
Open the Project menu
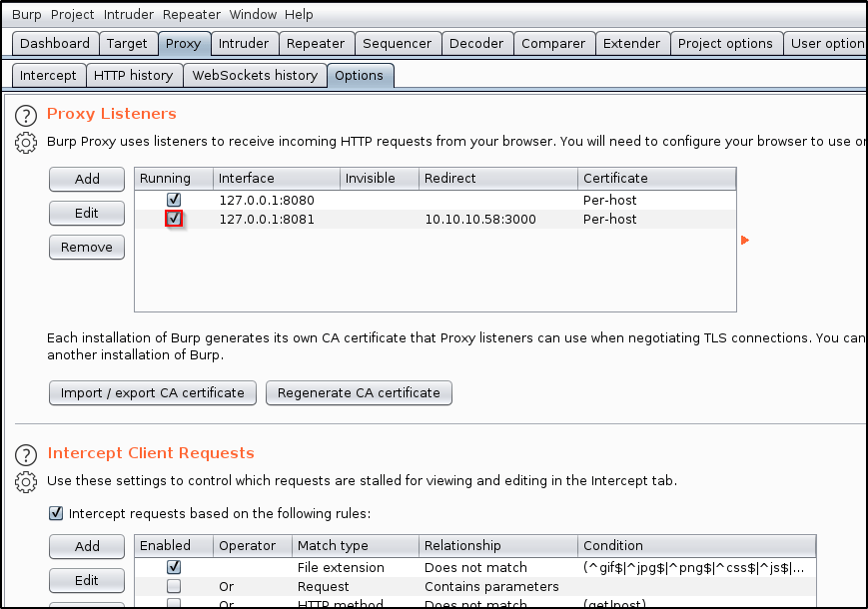[x=72, y=15]
